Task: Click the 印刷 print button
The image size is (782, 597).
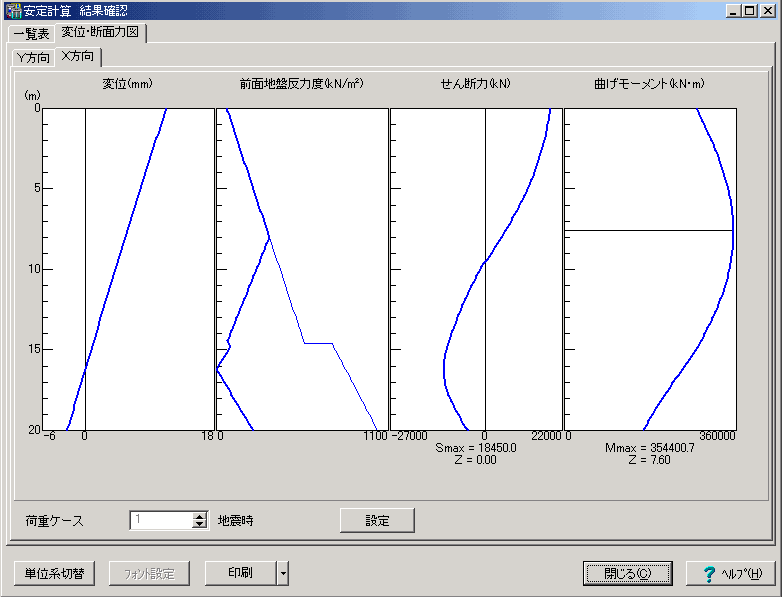Action: point(240,573)
